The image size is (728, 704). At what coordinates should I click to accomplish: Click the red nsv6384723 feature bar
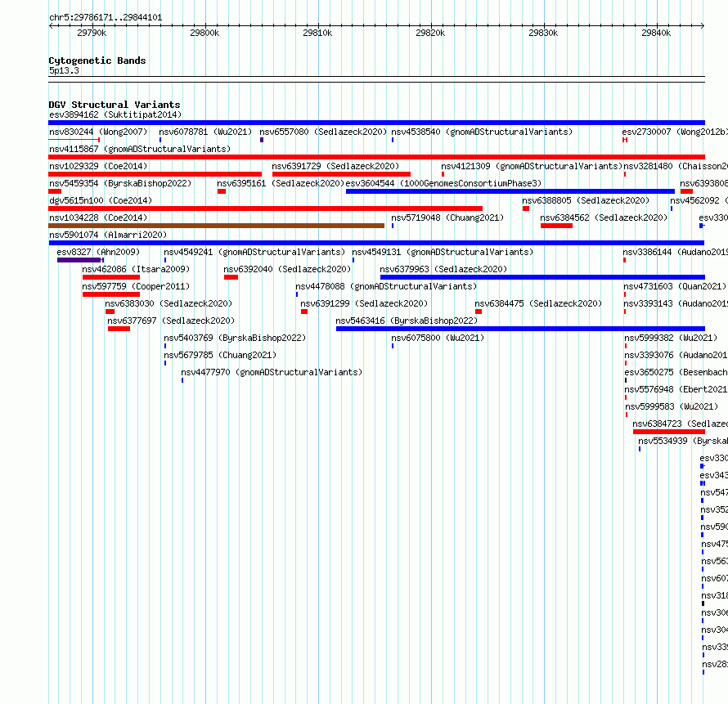click(x=669, y=432)
